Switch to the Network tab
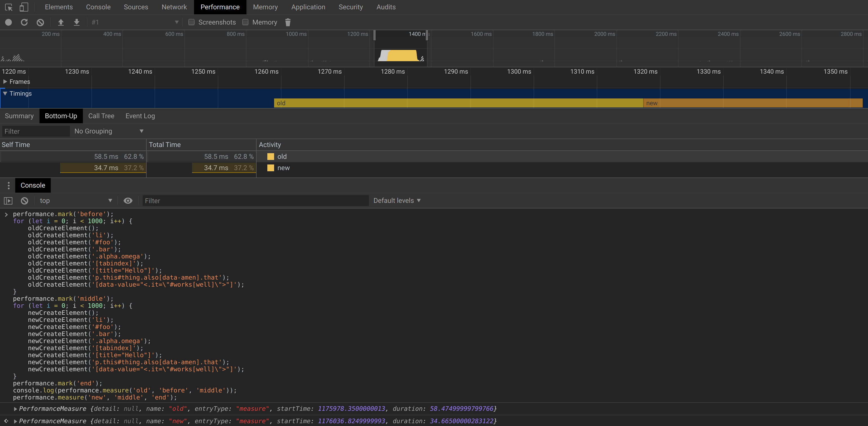 pos(174,7)
